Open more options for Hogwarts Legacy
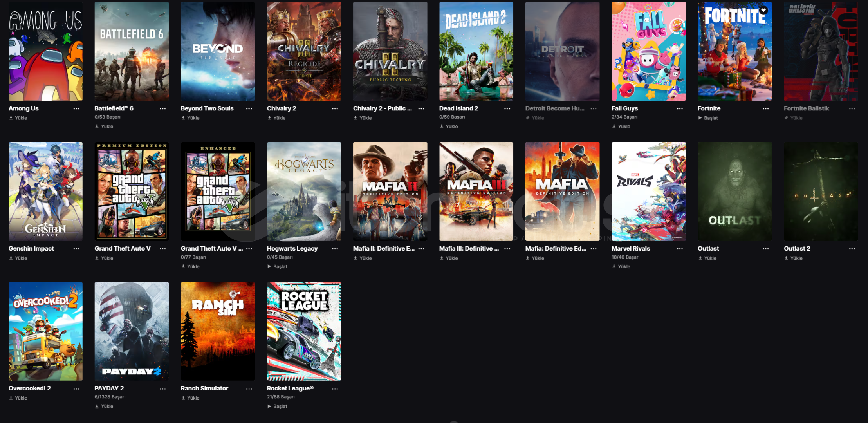868x423 pixels. click(x=335, y=249)
